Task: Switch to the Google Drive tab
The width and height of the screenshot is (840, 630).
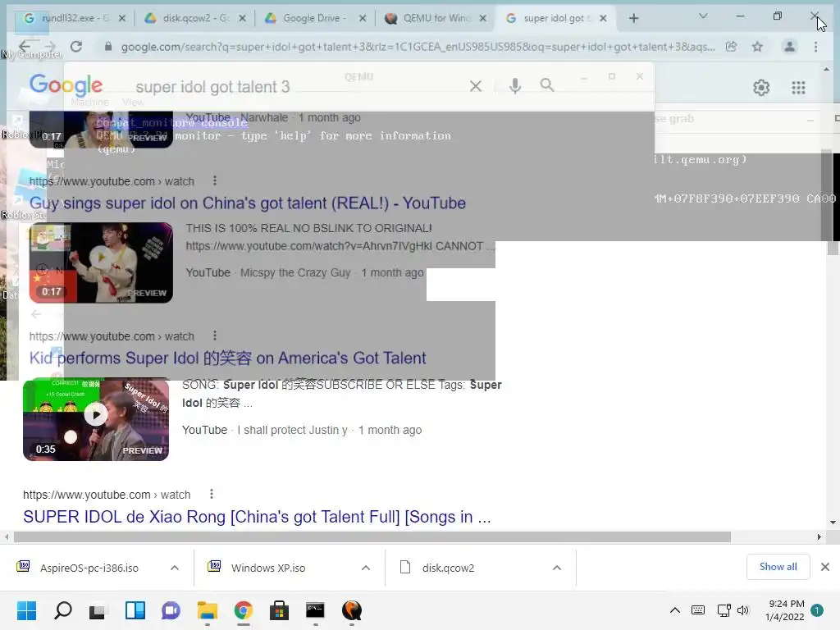Action: pos(314,18)
